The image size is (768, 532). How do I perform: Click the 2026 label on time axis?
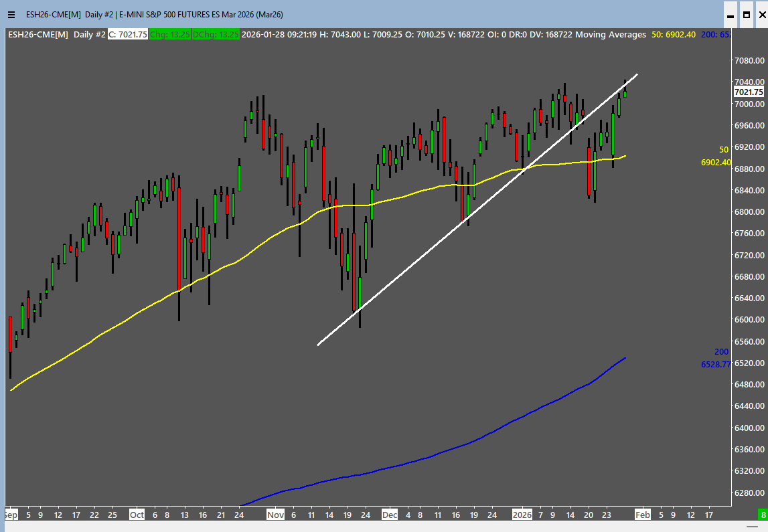(x=522, y=515)
